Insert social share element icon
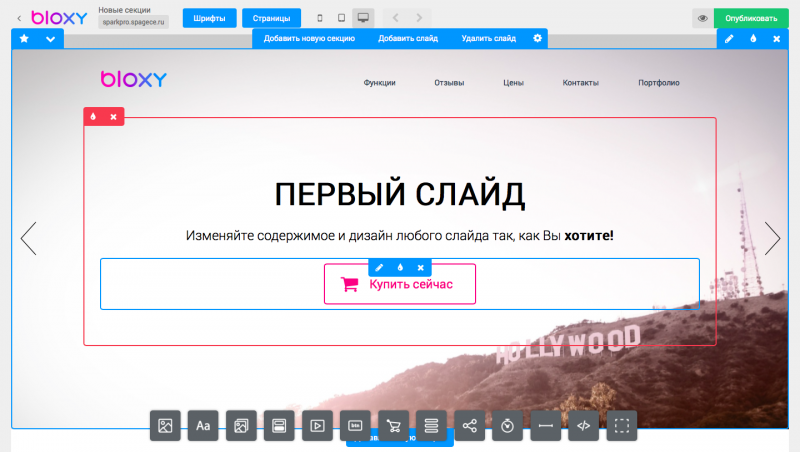Image resolution: width=800 pixels, height=452 pixels. tap(469, 425)
